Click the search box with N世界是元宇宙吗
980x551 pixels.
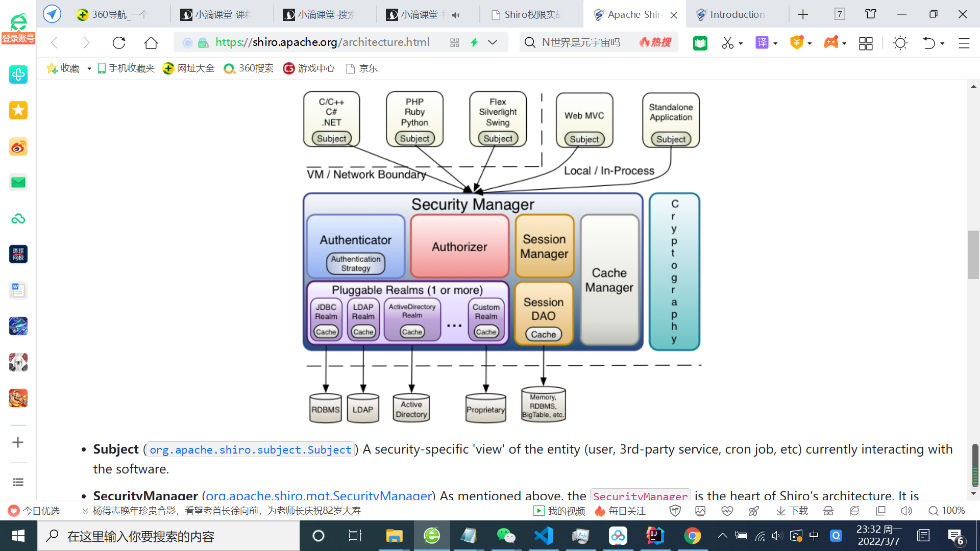(581, 42)
